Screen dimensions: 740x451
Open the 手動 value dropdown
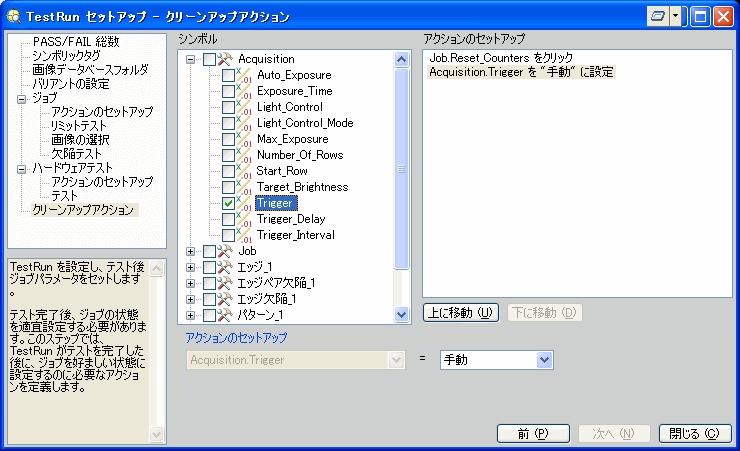click(x=545, y=359)
